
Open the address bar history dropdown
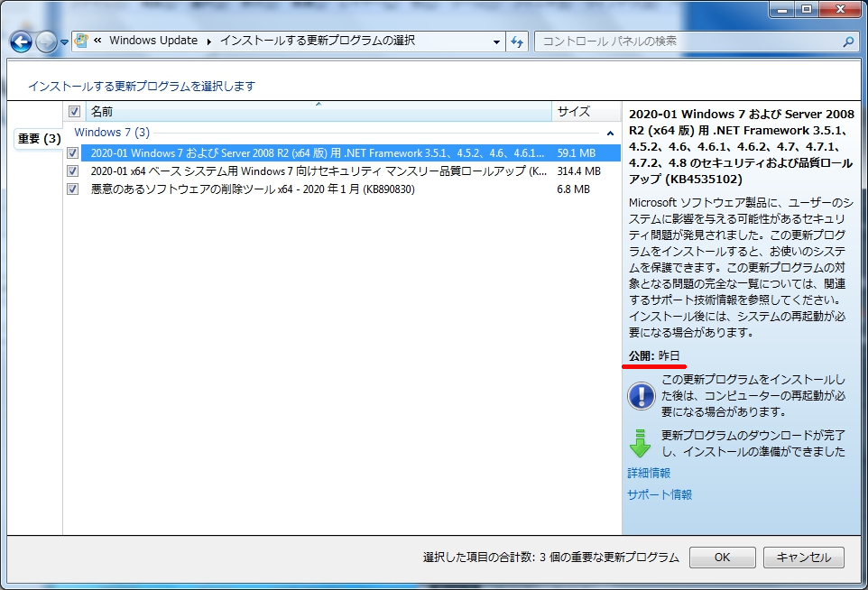[496, 41]
